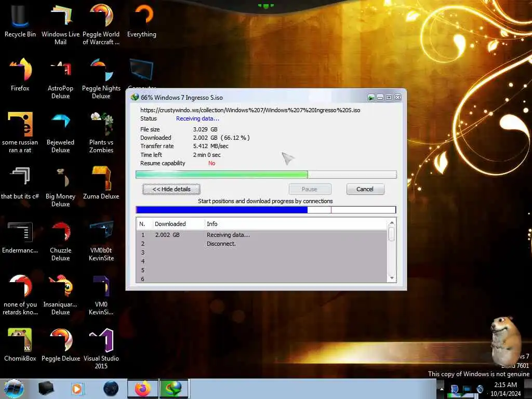Screen dimensions: 532x399
Task: Click the Transfer rate value 5.412 MB/sec
Action: coord(211,146)
